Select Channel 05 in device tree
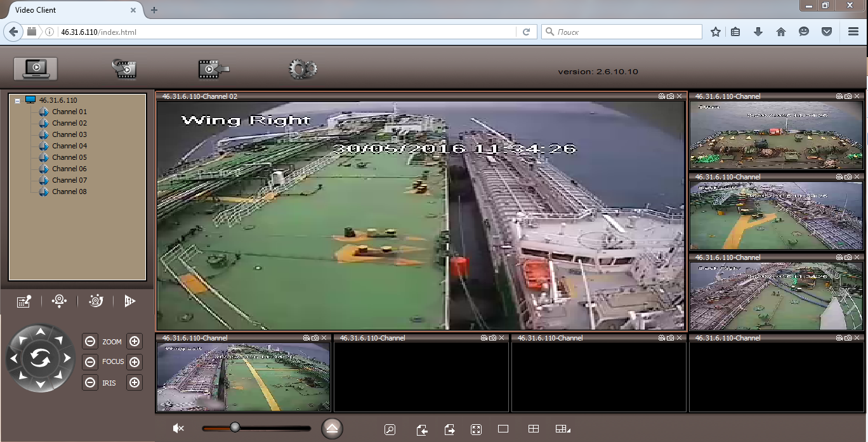868x442 pixels. [x=69, y=157]
